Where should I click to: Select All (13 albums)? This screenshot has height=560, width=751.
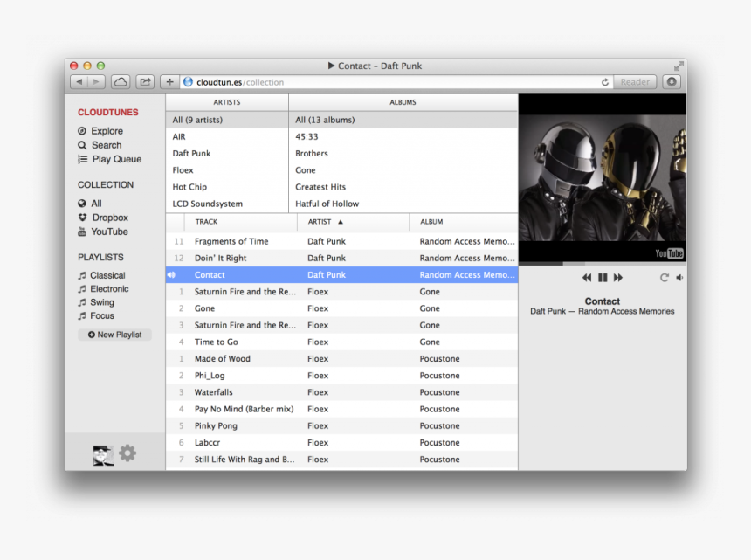[403, 120]
